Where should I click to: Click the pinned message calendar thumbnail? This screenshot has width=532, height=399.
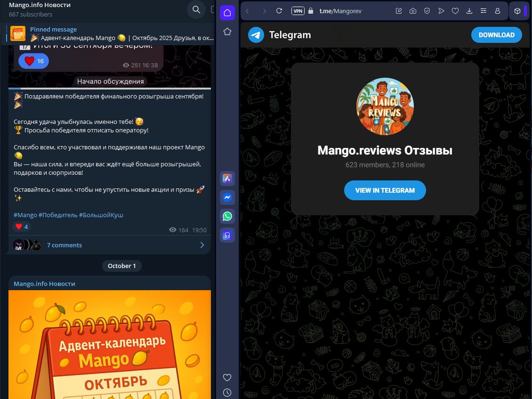click(17, 33)
